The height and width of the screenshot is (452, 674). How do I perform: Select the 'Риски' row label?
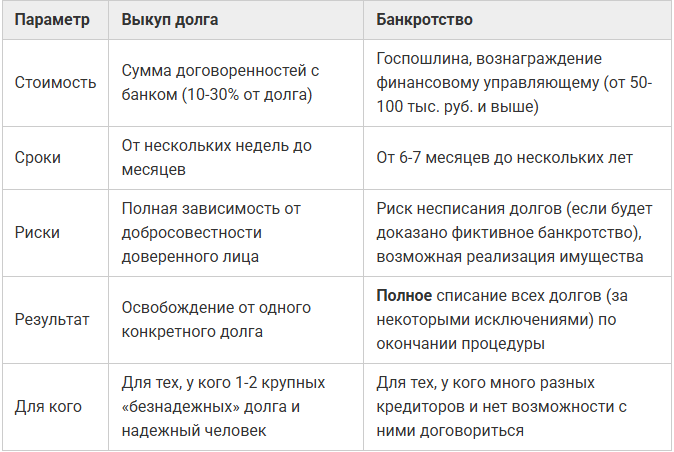click(37, 232)
